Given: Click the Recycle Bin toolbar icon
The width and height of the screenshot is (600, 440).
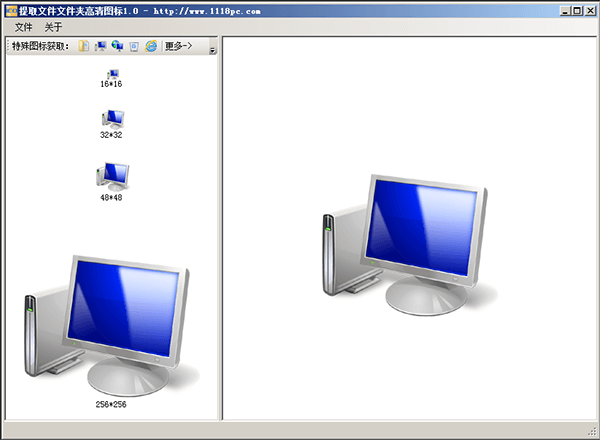Looking at the screenshot, I should tap(134, 46).
